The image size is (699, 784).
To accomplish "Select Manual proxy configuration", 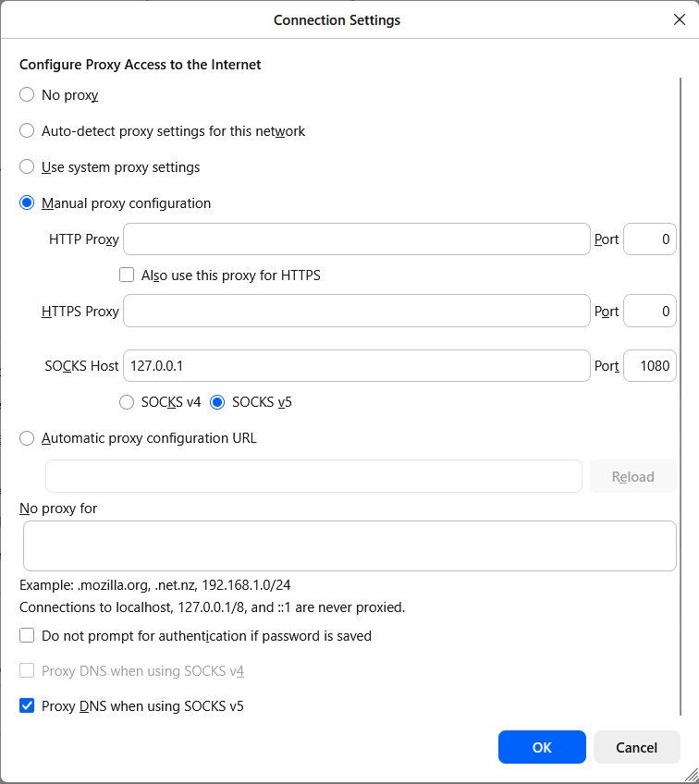I will click(26, 202).
